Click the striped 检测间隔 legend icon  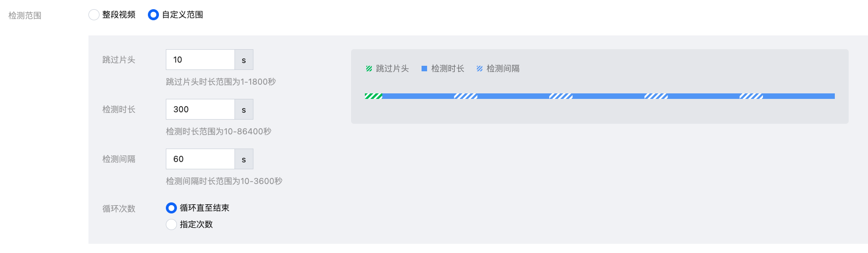pyautogui.click(x=480, y=69)
